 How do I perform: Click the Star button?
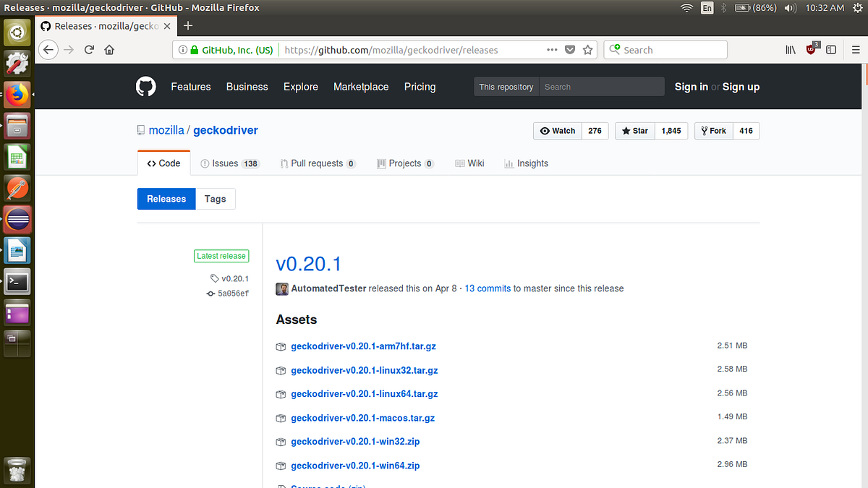tap(635, 131)
